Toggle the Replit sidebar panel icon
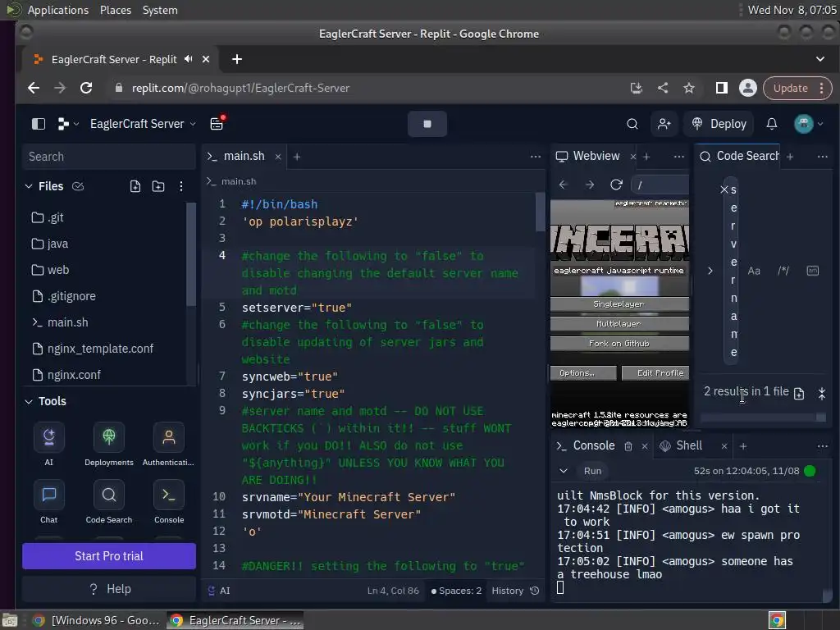The width and height of the screenshot is (840, 630). (x=38, y=125)
